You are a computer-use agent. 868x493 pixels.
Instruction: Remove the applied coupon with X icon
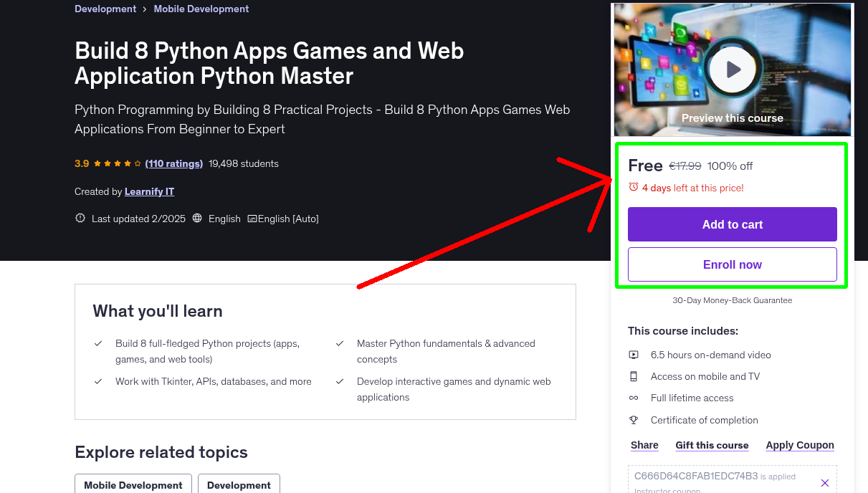coord(824,483)
